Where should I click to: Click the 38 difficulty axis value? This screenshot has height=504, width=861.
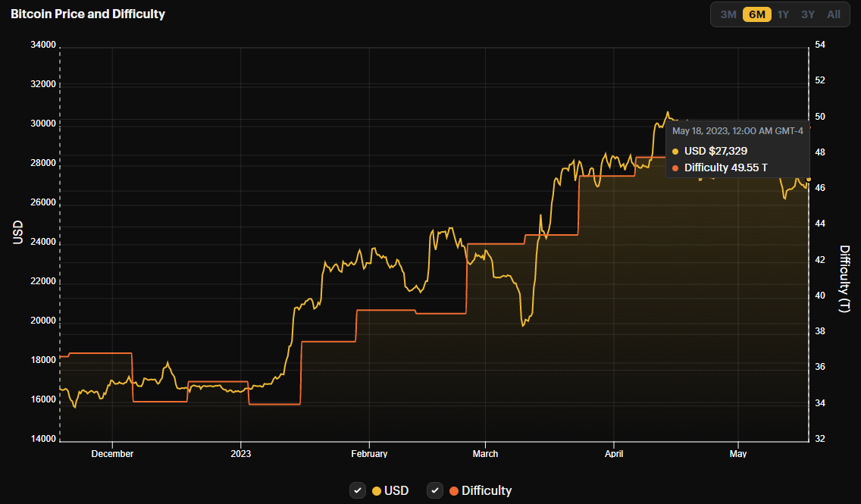pos(820,331)
